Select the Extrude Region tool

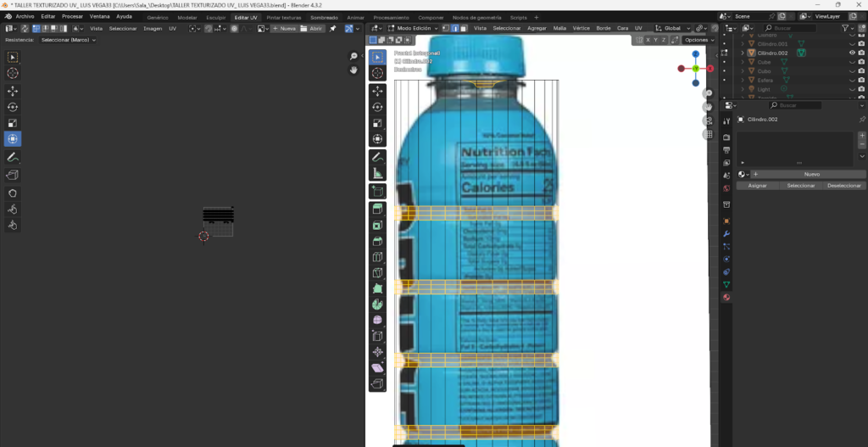click(377, 210)
